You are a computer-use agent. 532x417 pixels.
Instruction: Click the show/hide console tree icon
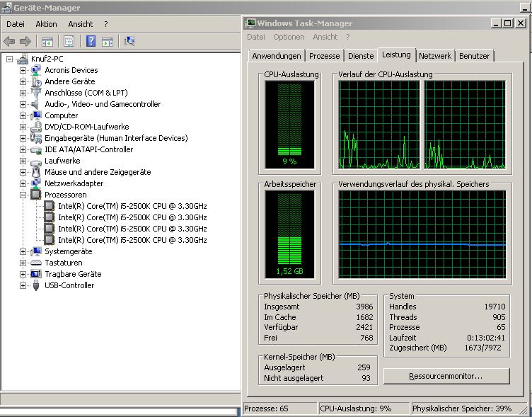click(47, 42)
